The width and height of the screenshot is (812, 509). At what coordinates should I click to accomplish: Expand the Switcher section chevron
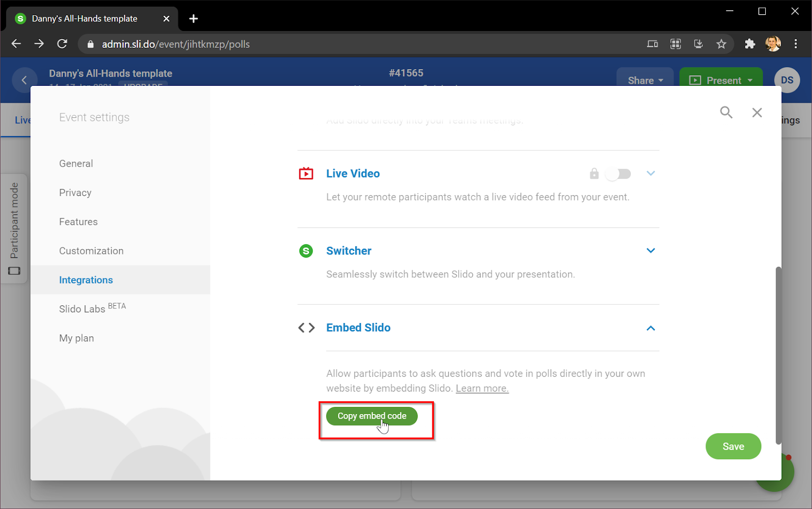pos(651,251)
